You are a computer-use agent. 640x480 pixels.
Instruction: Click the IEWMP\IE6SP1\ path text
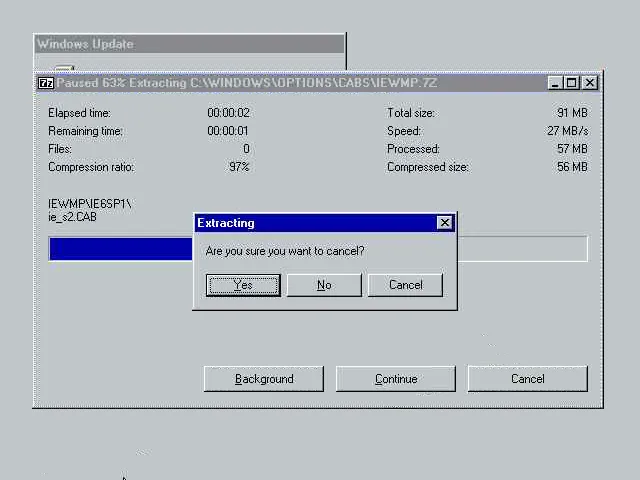pos(89,204)
